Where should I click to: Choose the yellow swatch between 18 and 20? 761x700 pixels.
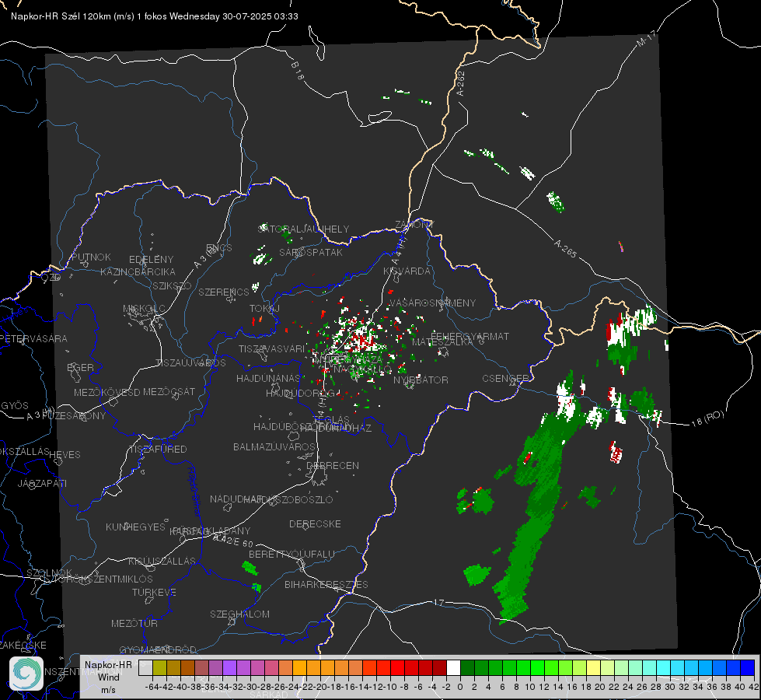593,667
